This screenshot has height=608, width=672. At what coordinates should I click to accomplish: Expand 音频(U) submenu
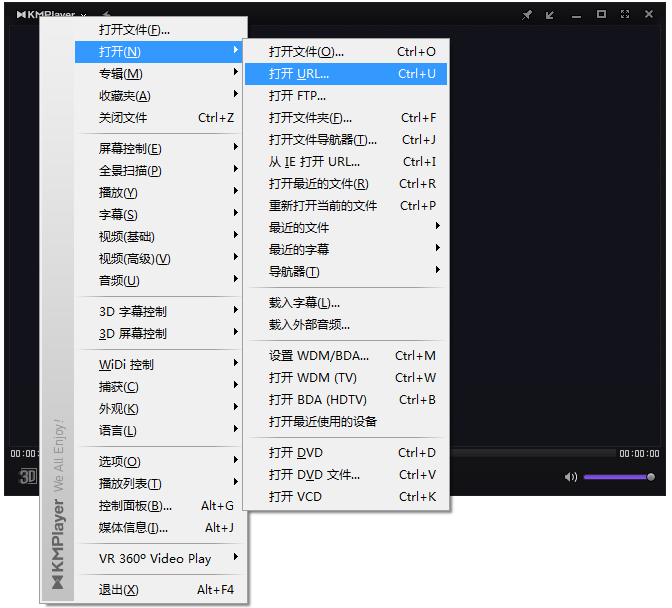159,281
